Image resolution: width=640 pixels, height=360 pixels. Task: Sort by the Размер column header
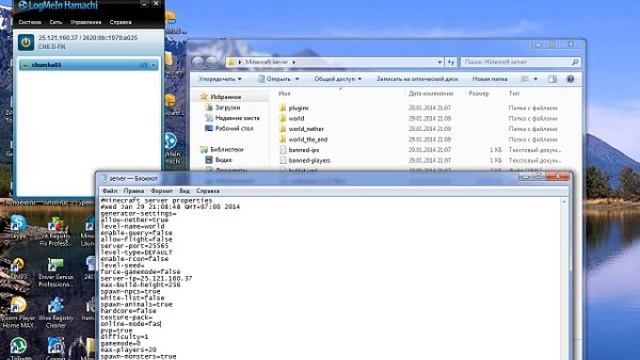pyautogui.click(x=478, y=93)
